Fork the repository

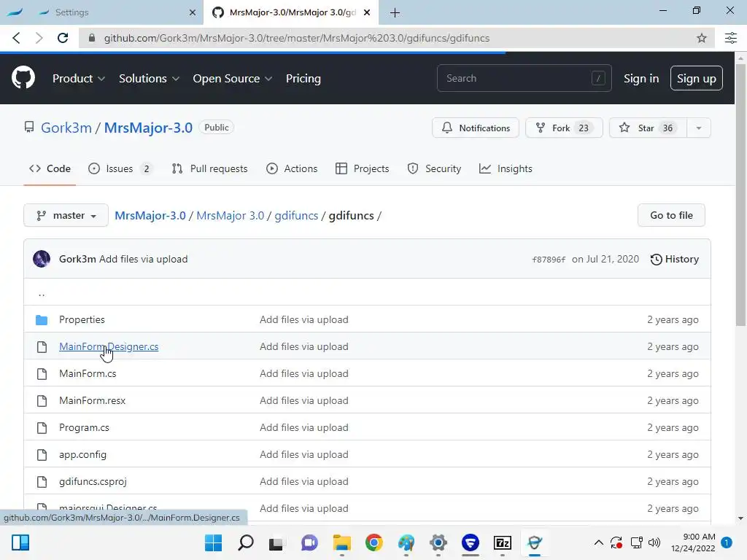(x=564, y=128)
